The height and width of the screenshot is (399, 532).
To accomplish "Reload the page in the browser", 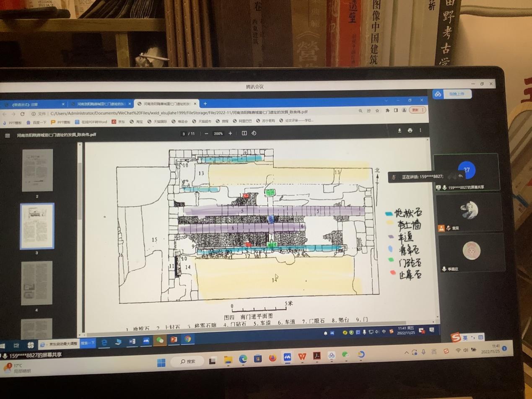I will [22, 114].
